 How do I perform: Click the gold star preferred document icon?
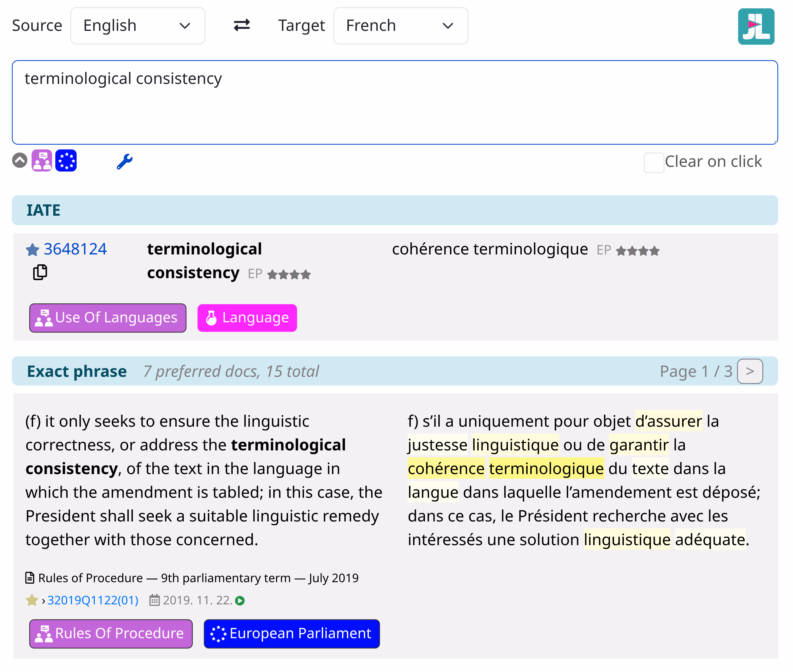pos(32,600)
